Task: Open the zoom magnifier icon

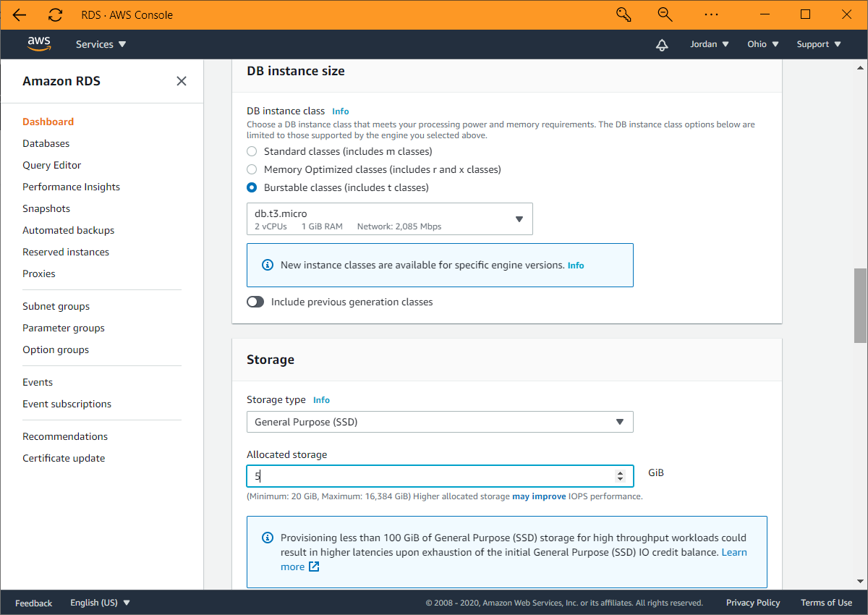Action: pos(665,14)
